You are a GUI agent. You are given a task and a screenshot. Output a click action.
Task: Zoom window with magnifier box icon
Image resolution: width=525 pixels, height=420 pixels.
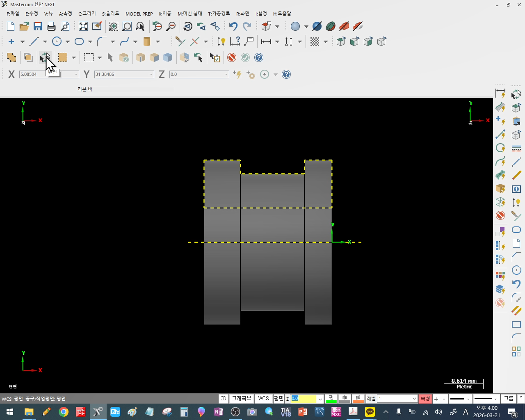click(x=113, y=26)
